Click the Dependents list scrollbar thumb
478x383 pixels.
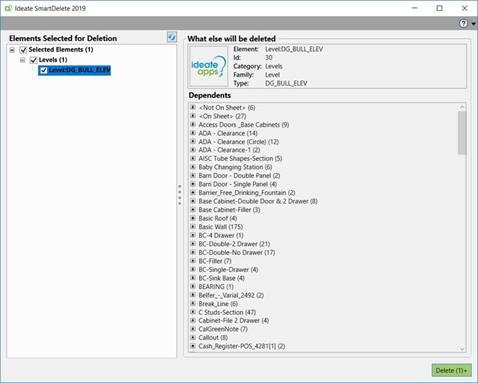462,133
